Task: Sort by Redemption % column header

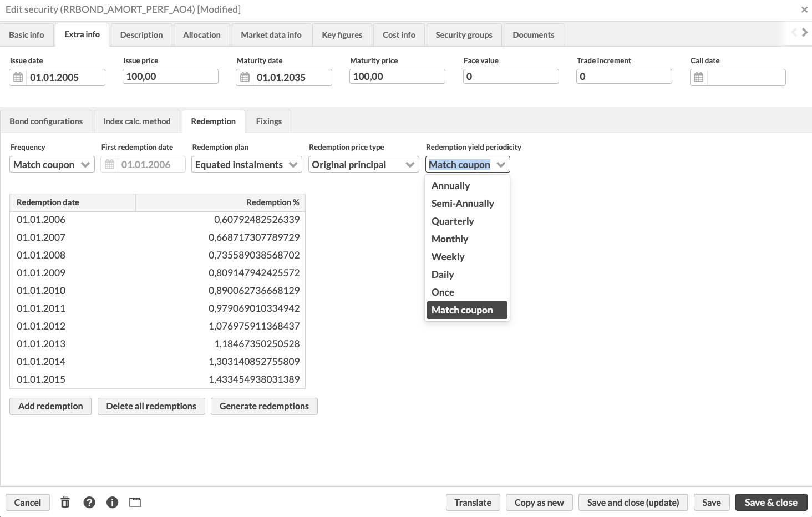Action: click(220, 202)
